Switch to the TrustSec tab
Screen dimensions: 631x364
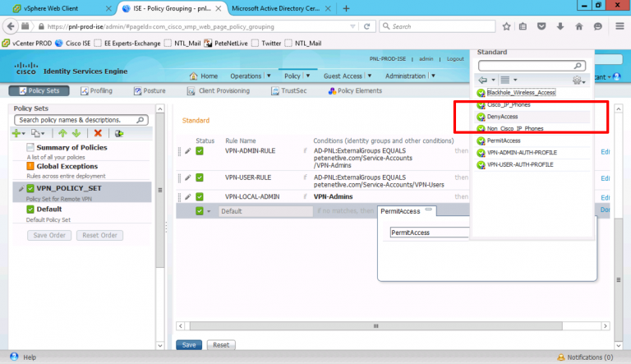click(x=289, y=91)
